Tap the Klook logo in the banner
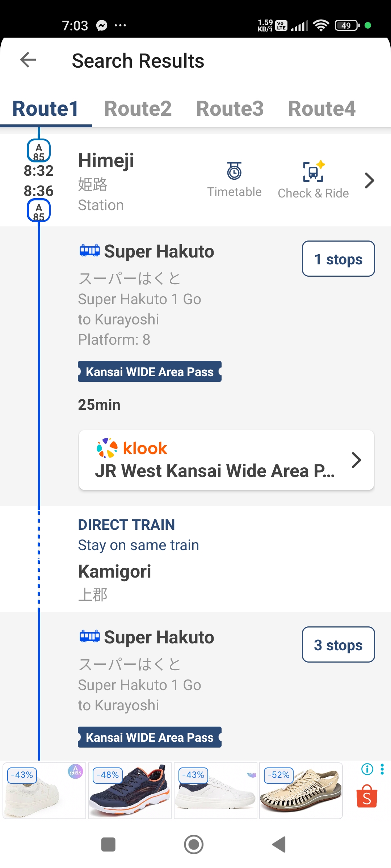391x868 pixels. coord(132,448)
